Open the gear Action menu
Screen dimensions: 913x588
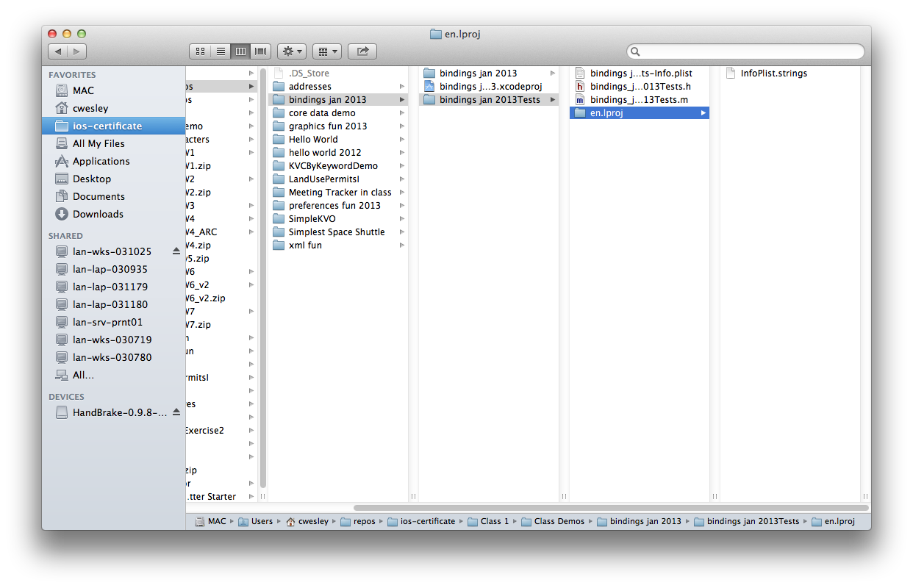click(292, 51)
